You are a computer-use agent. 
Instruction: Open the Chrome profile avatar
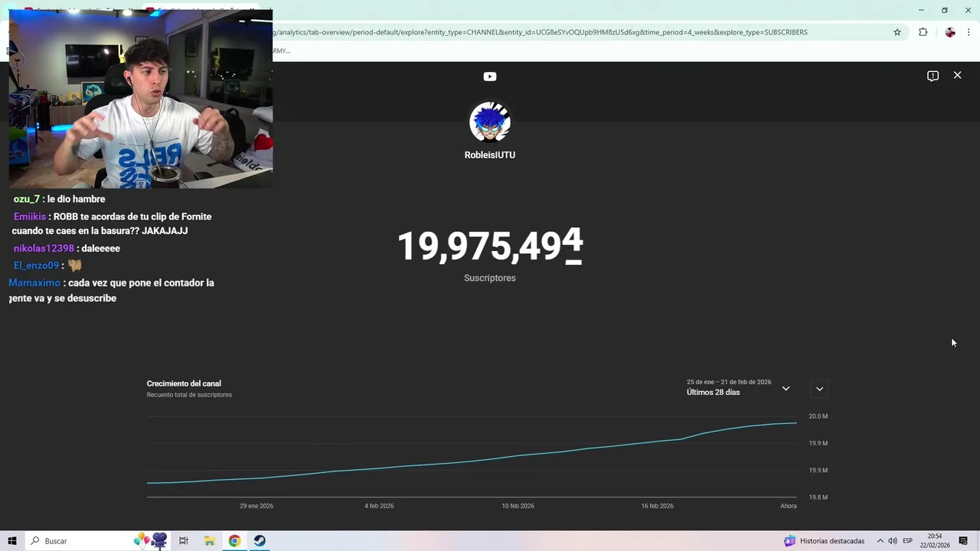(950, 32)
